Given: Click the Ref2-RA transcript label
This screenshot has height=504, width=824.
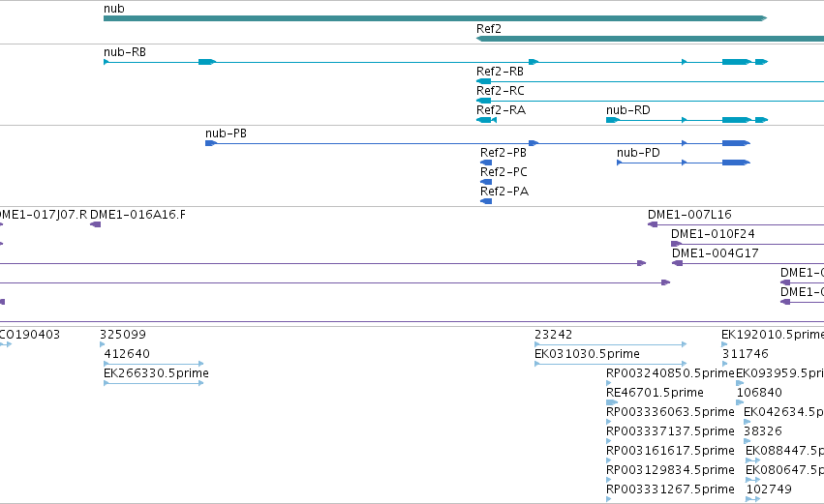Looking at the screenshot, I should [x=501, y=110].
